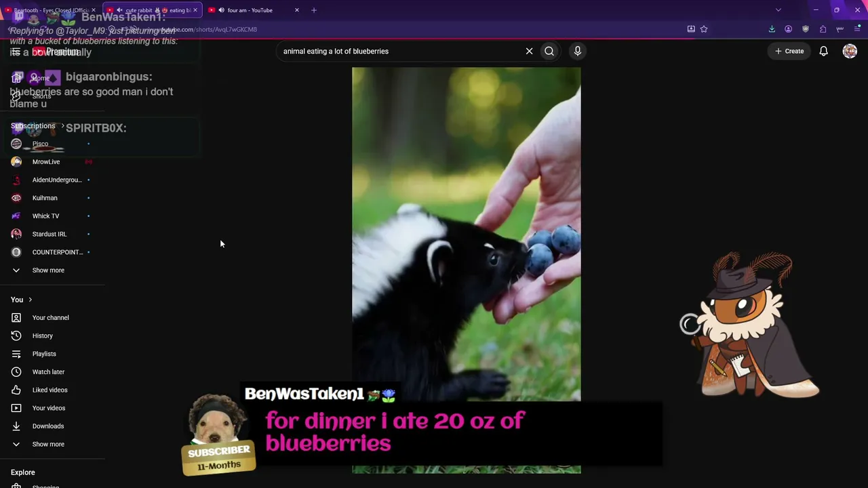This screenshot has width=868, height=488.
Task: Open the AidenUnderground channel avatar
Action: click(16, 180)
